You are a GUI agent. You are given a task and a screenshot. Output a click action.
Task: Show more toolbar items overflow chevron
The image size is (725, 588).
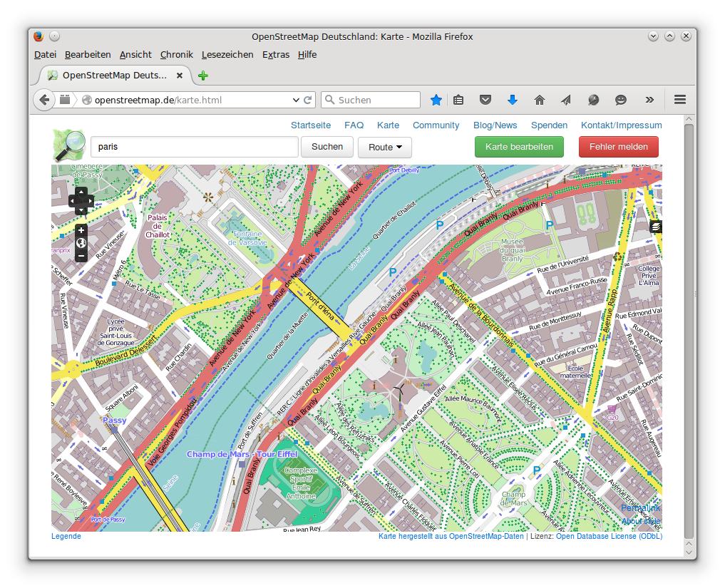649,100
